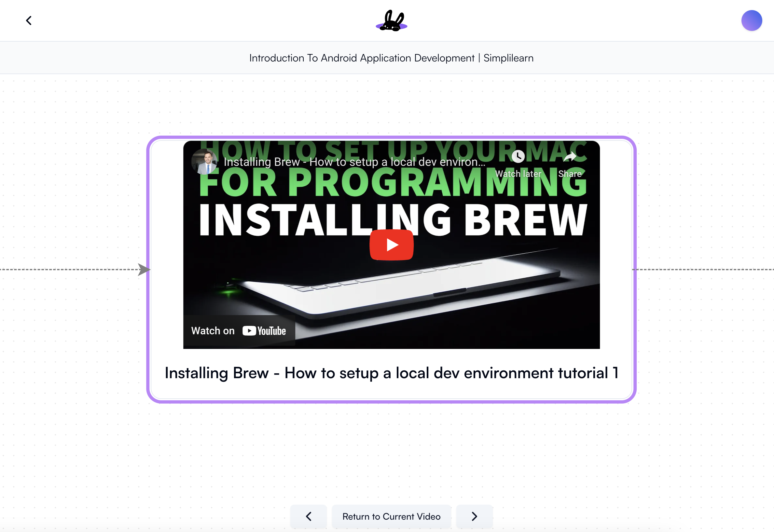Image resolution: width=774 pixels, height=532 pixels.
Task: Select the card caption 'Installing Brew - How to setup...'
Action: (x=391, y=373)
